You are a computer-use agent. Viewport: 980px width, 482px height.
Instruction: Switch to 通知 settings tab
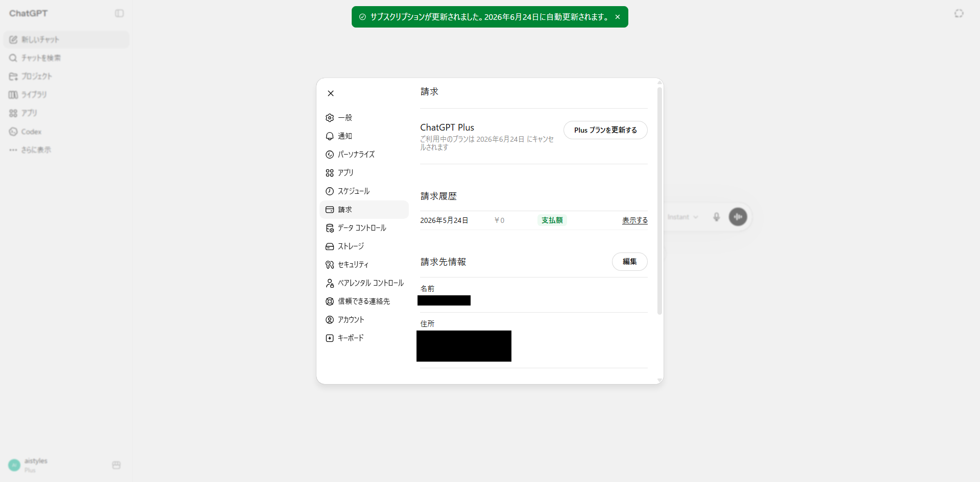[364, 136]
